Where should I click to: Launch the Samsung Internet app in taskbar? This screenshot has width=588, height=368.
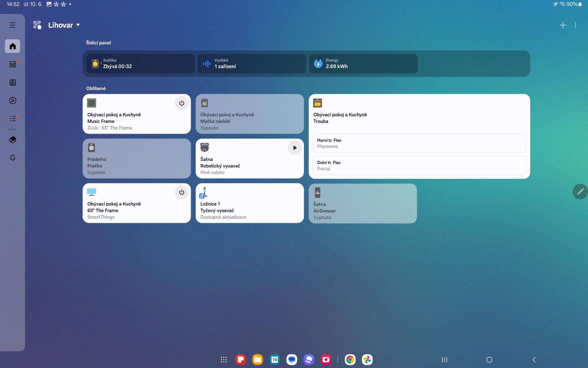tap(309, 360)
